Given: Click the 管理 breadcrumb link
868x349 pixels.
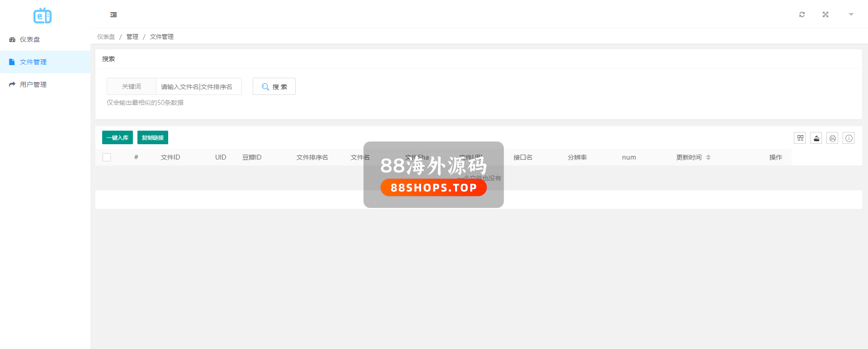Looking at the screenshot, I should click(x=132, y=37).
